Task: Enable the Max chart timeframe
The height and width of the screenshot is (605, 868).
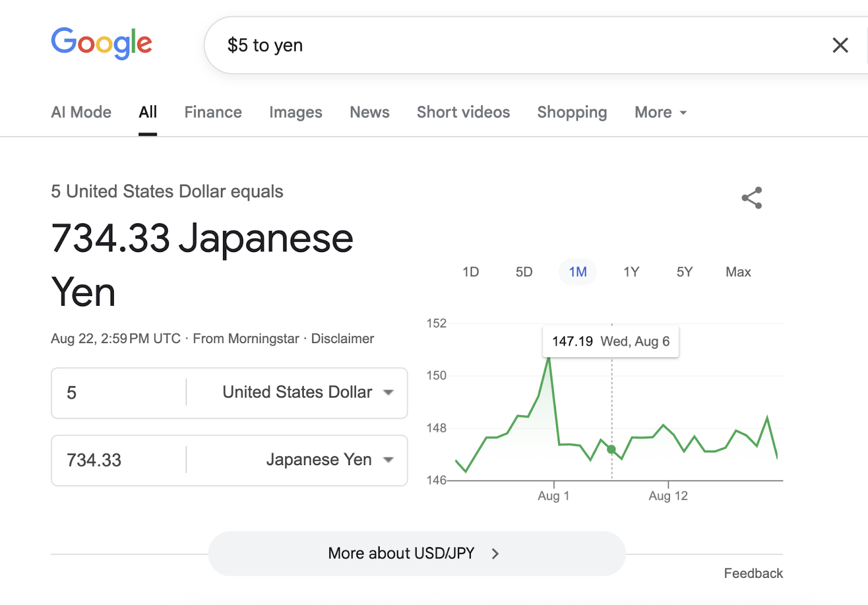Action: [737, 272]
